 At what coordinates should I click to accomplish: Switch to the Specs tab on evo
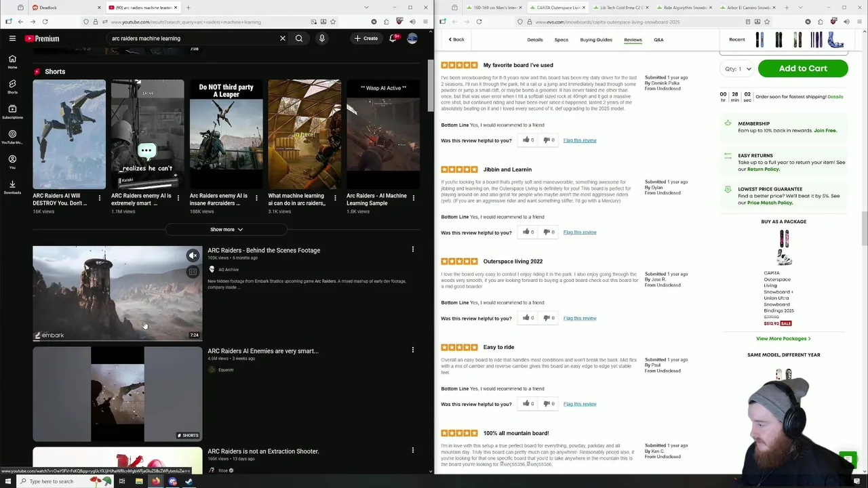(561, 39)
